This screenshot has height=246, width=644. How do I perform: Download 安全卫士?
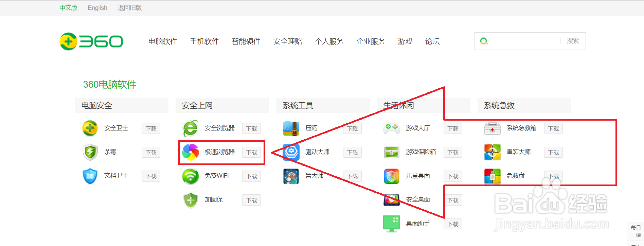point(151,128)
